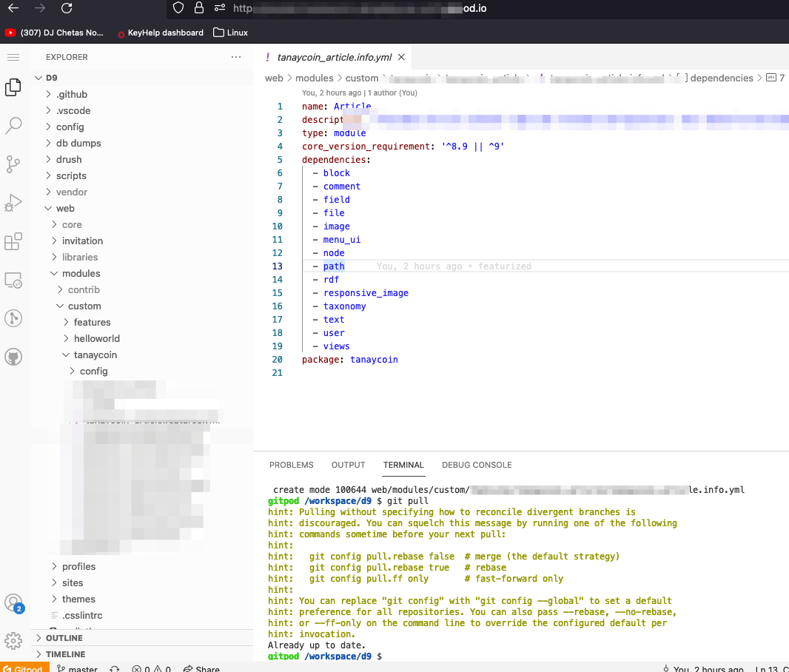This screenshot has width=789, height=672.
Task: Expand the TIMELINE section
Action: 142,654
